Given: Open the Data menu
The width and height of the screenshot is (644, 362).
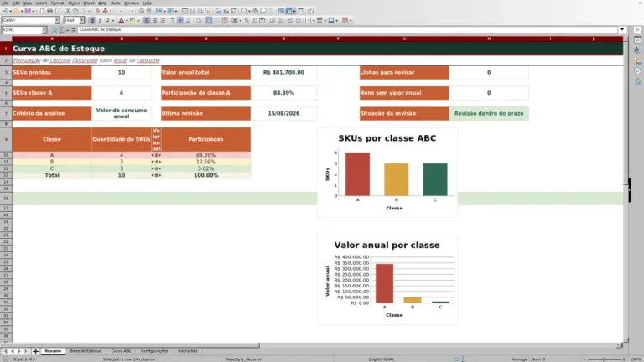Looking at the screenshot, I should [x=102, y=3].
